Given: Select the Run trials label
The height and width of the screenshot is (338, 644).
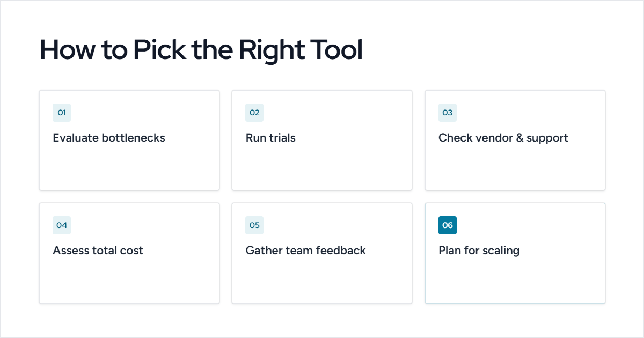Looking at the screenshot, I should pos(270,138).
